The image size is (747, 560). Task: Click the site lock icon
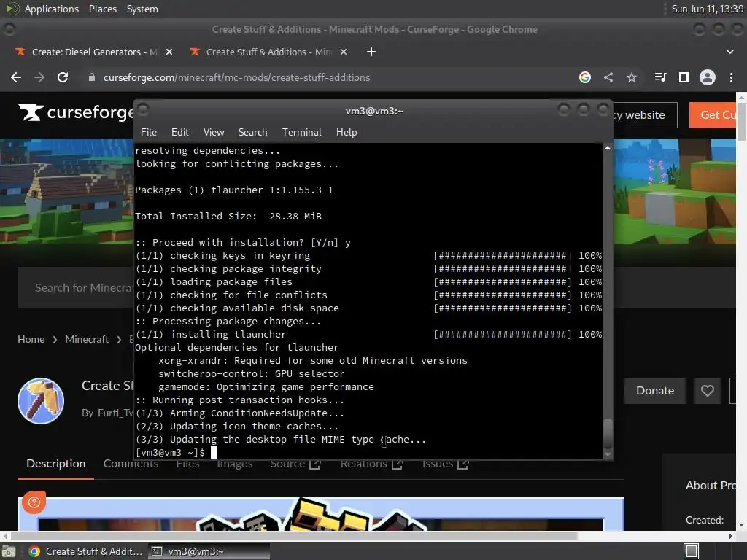point(92,77)
